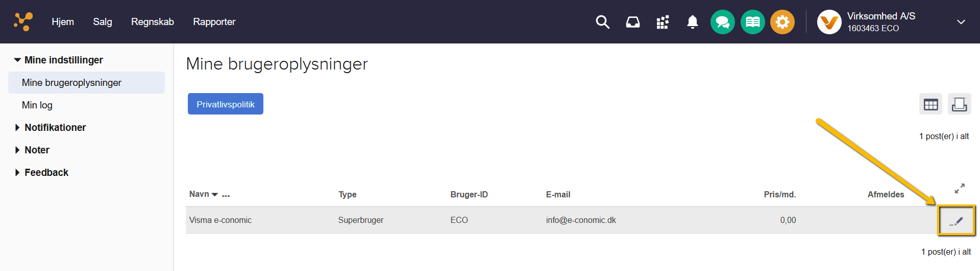980x271 pixels.
Task: Open the search magnifier icon
Action: click(x=602, y=22)
